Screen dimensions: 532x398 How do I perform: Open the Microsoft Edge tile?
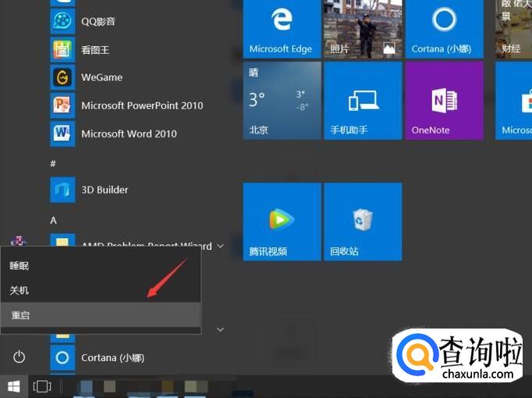(x=282, y=29)
